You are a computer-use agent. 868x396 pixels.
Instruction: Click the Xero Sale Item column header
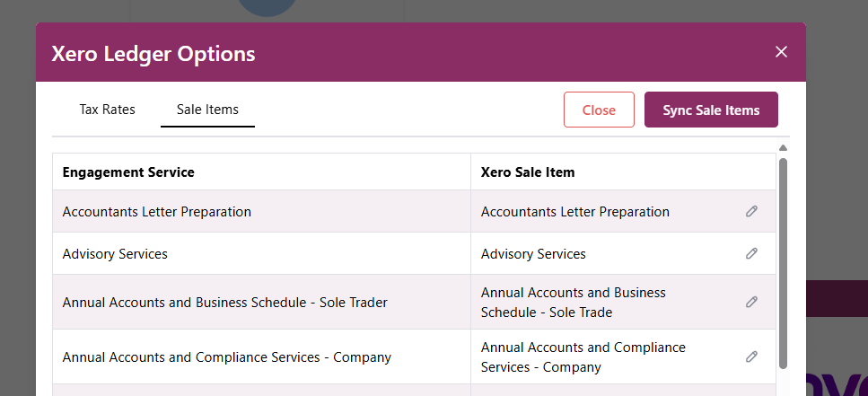tap(528, 172)
